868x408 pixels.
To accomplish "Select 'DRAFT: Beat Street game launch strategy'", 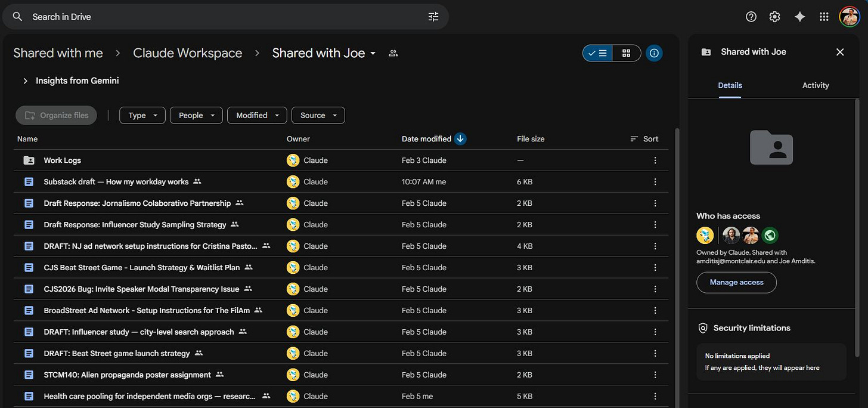I will (117, 353).
